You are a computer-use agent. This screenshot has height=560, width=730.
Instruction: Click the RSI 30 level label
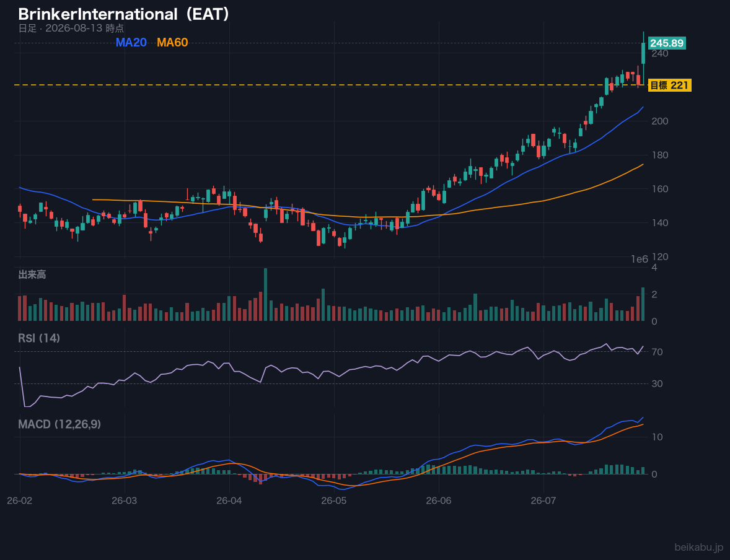(x=657, y=384)
